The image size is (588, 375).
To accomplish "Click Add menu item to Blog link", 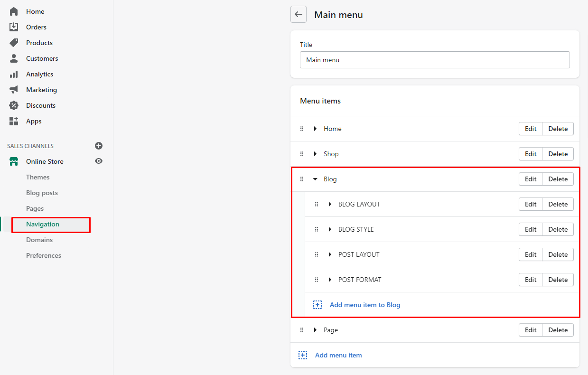I will 364,305.
